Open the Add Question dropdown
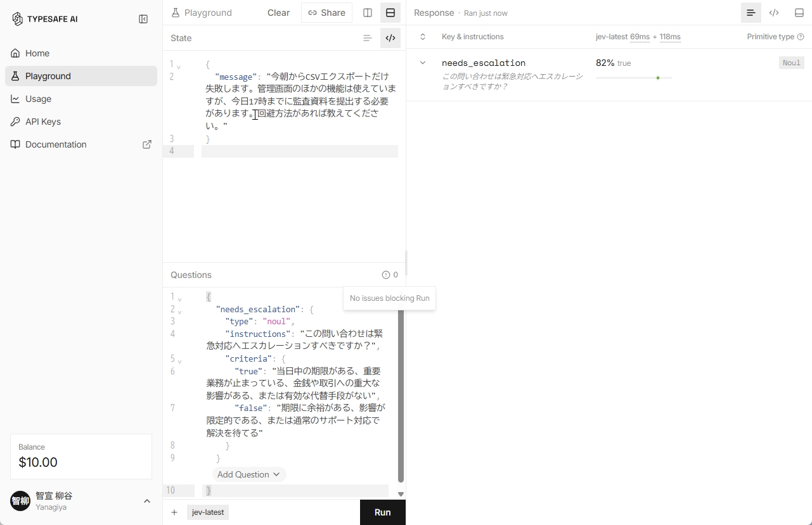Viewport: 812px width, 525px height. [x=249, y=474]
